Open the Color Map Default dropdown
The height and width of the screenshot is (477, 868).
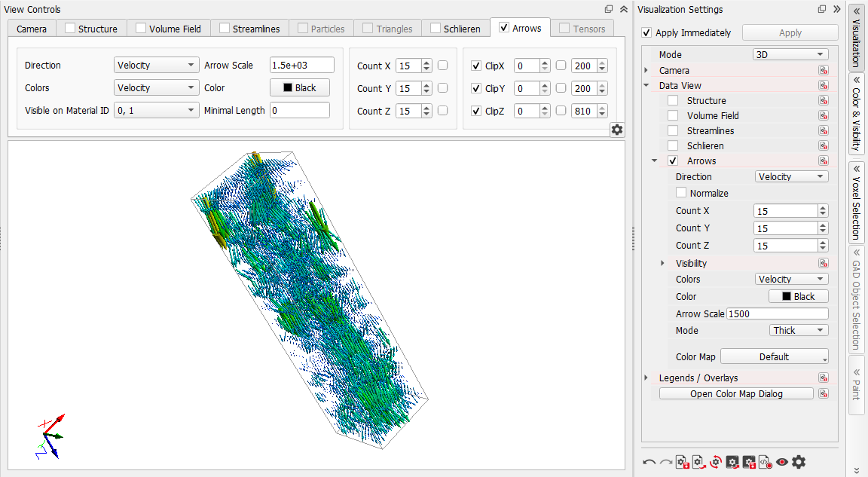[775, 356]
